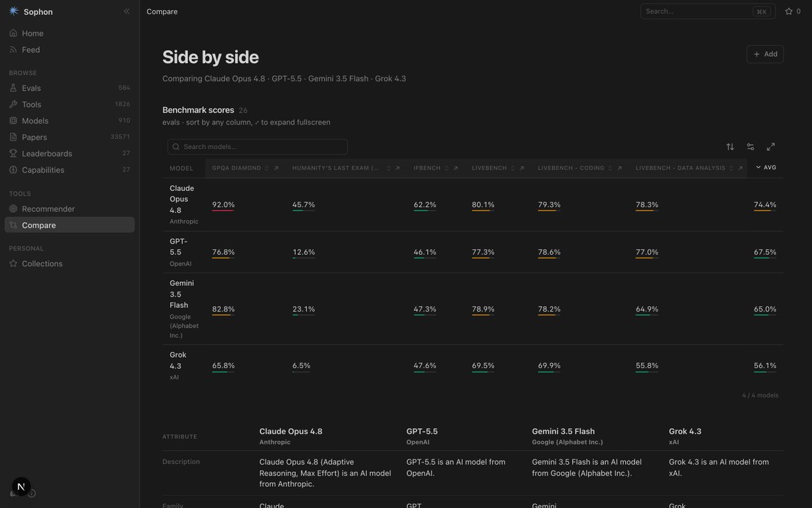Click the Add button to add a model
The width and height of the screenshot is (812, 508).
tap(765, 54)
